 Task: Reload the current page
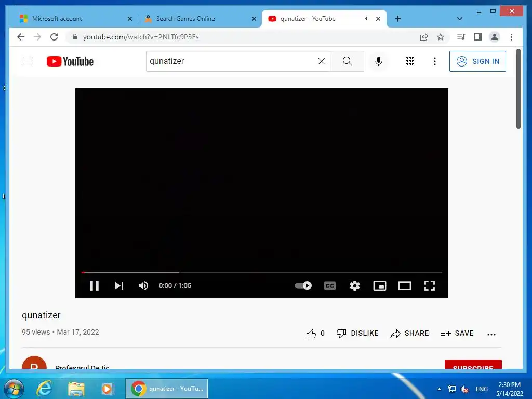[54, 37]
